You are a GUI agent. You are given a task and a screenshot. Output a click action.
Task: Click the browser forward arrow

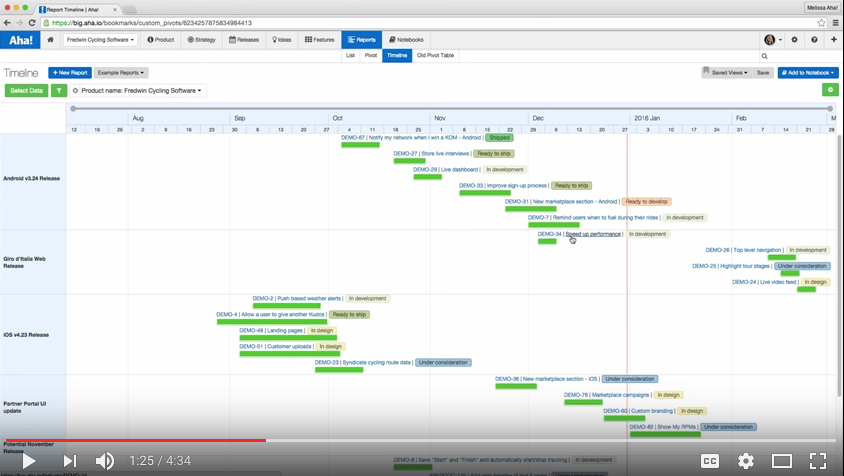tap(19, 23)
